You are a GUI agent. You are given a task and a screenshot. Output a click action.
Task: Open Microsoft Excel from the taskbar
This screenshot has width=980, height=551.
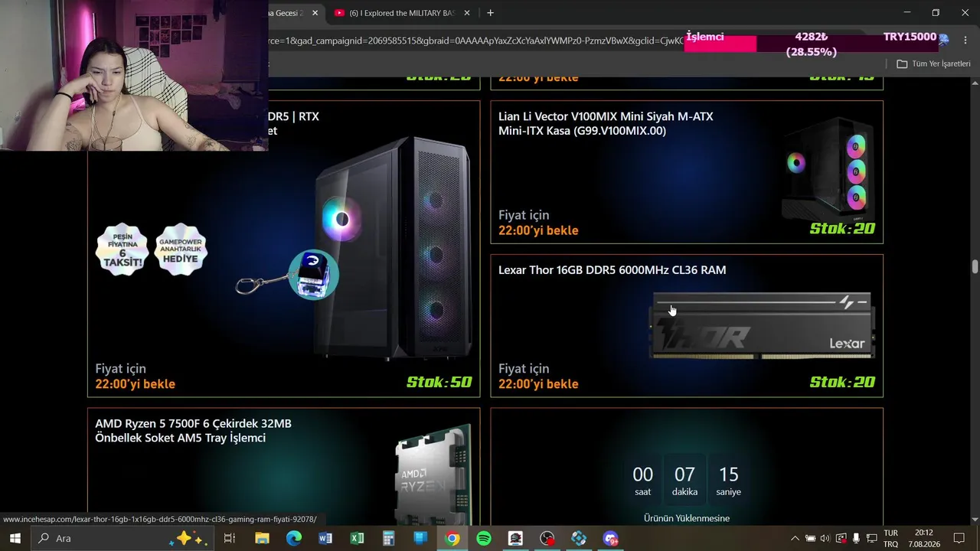click(x=357, y=538)
